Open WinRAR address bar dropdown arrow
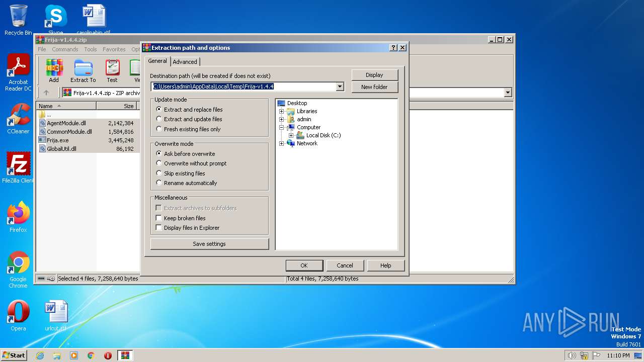The width and height of the screenshot is (644, 362). coord(508,93)
